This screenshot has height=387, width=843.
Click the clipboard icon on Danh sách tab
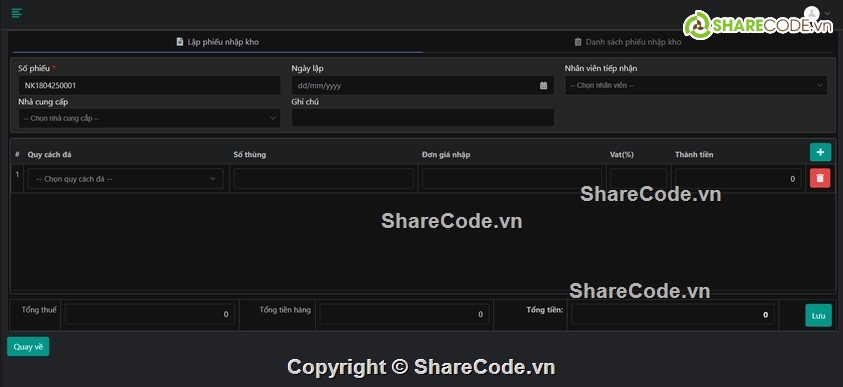point(578,42)
